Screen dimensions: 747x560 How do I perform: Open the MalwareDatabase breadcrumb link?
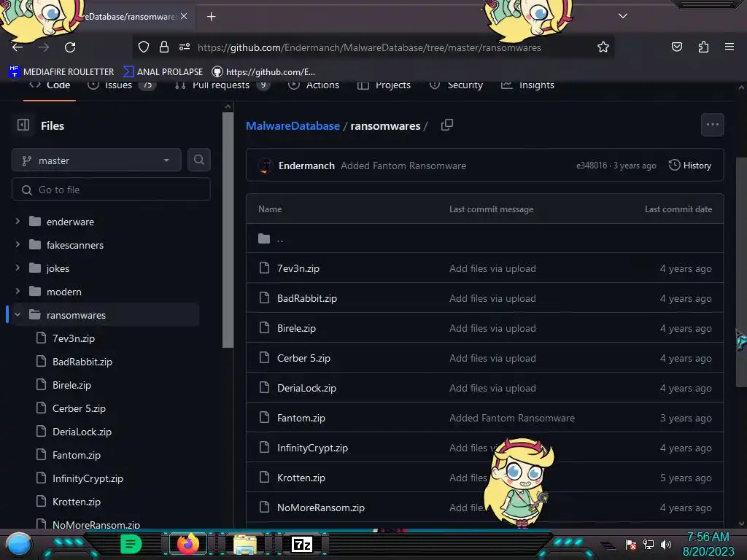(293, 125)
